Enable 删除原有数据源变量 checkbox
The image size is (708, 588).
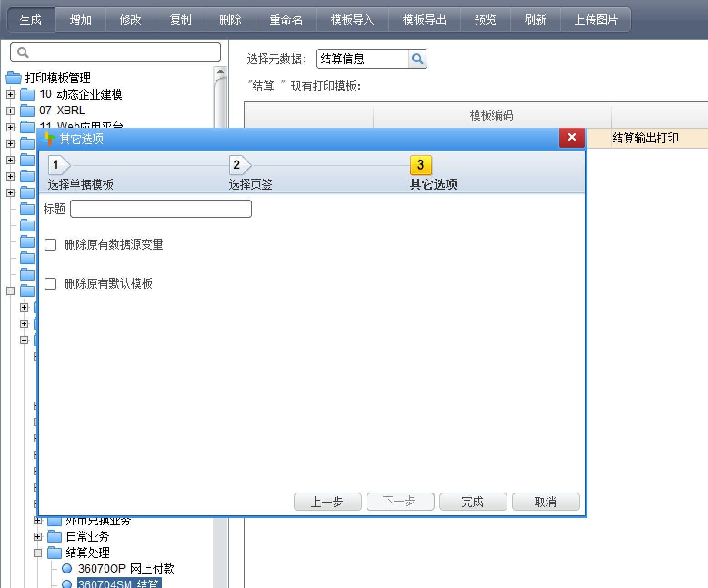50,245
